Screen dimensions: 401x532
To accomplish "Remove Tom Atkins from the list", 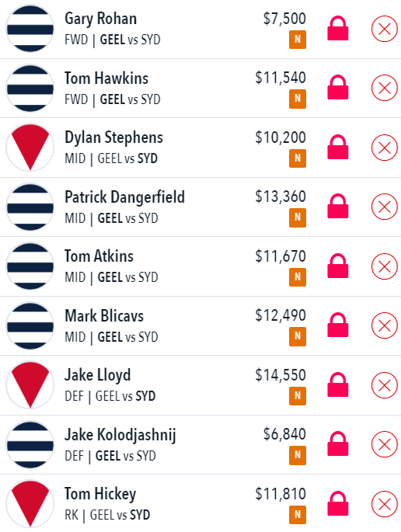I will pyautogui.click(x=385, y=266).
